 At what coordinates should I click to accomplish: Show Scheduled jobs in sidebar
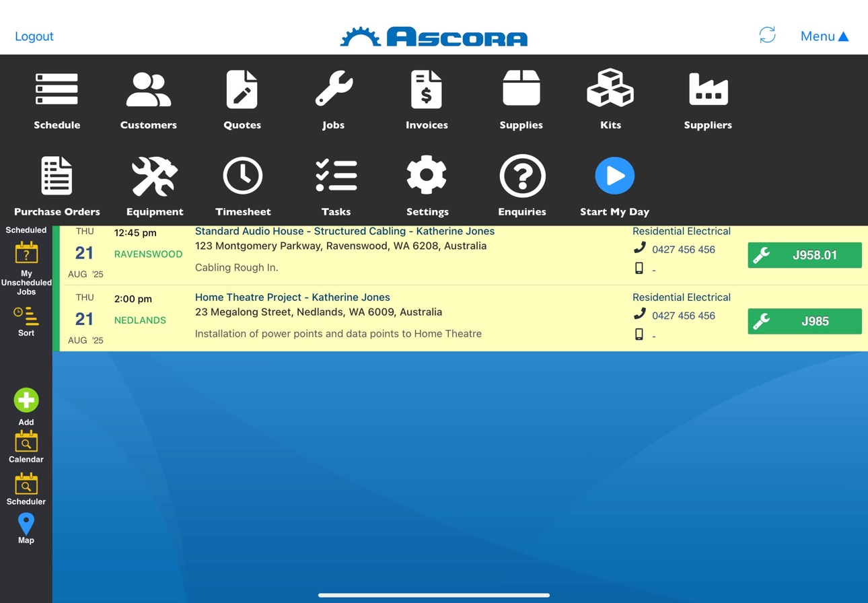tap(26, 230)
